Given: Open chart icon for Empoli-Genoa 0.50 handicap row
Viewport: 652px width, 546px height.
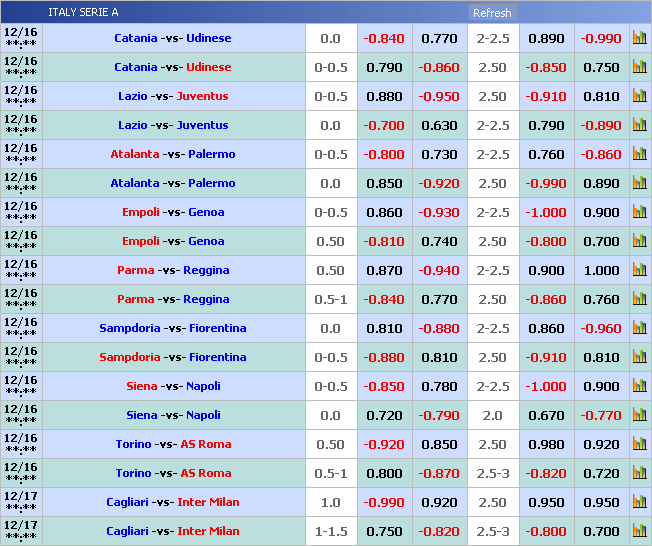Looking at the screenshot, I should 639,242.
